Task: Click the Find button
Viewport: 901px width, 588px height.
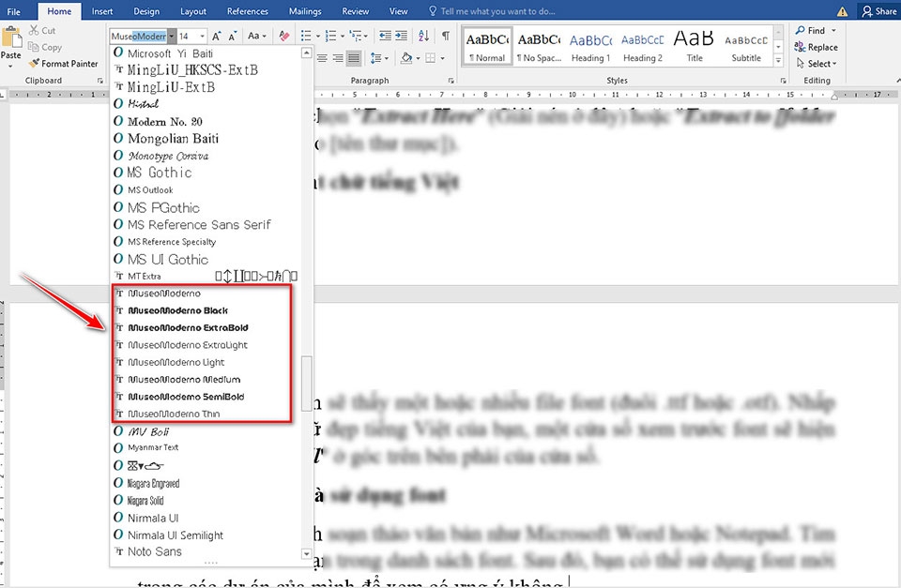Action: tap(811, 30)
